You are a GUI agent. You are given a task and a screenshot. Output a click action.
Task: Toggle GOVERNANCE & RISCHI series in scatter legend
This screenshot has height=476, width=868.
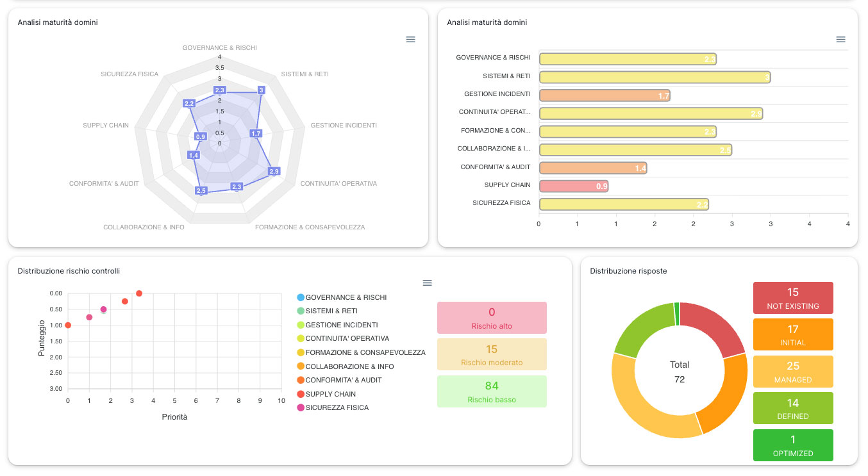pyautogui.click(x=342, y=297)
